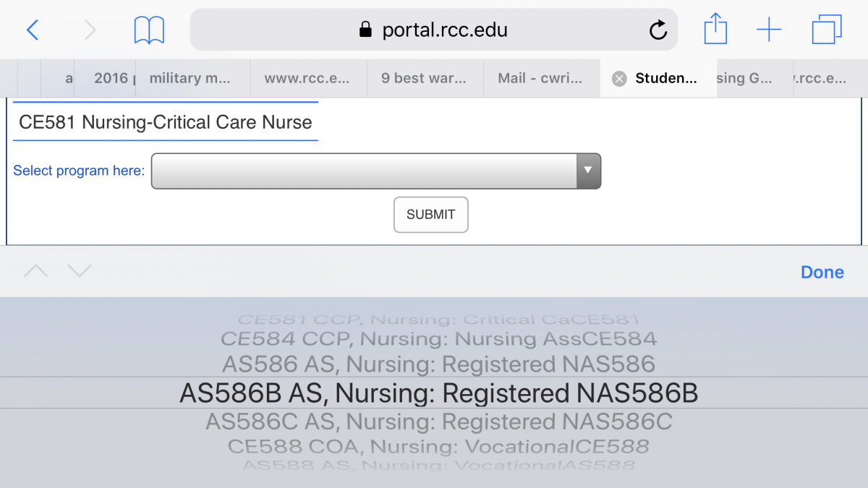Open the share sheet icon

pyautogui.click(x=715, y=30)
